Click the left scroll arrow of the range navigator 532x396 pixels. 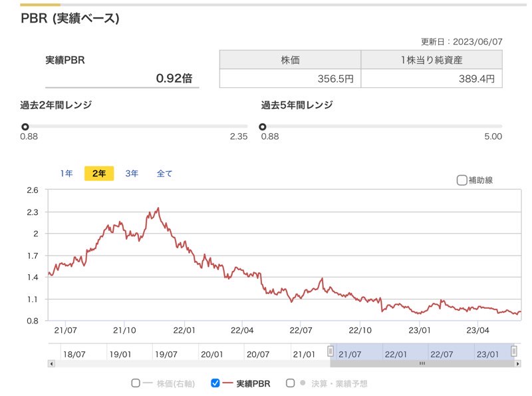51,364
